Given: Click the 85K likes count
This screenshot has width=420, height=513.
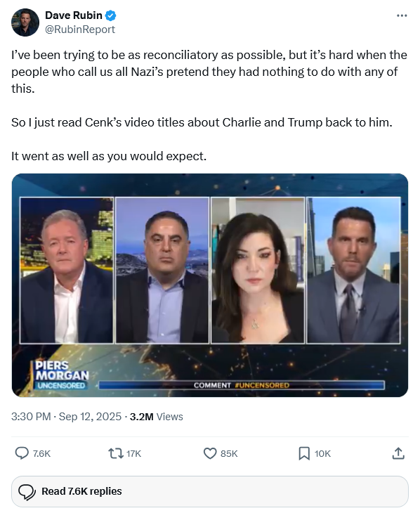Looking at the screenshot, I should pyautogui.click(x=229, y=453).
